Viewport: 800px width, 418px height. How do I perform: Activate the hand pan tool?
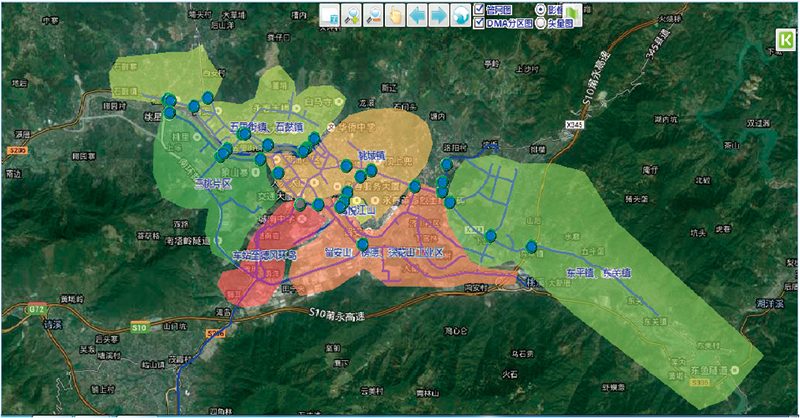(396, 15)
